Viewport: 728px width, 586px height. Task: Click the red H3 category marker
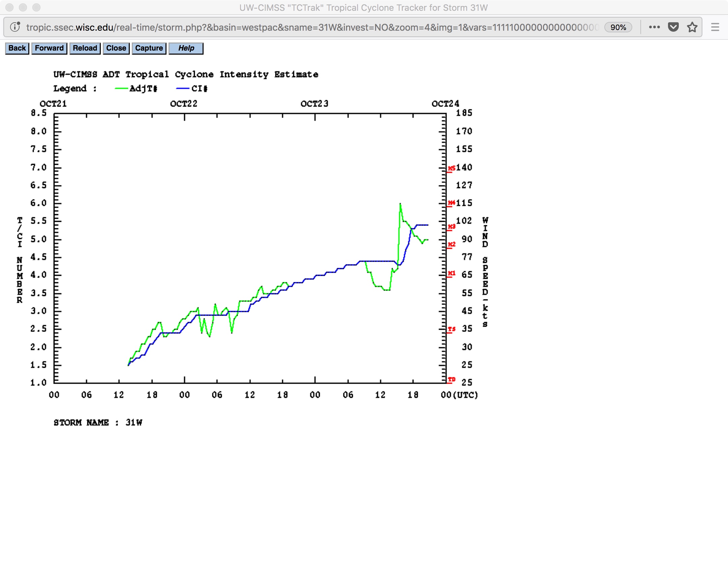coord(451,227)
